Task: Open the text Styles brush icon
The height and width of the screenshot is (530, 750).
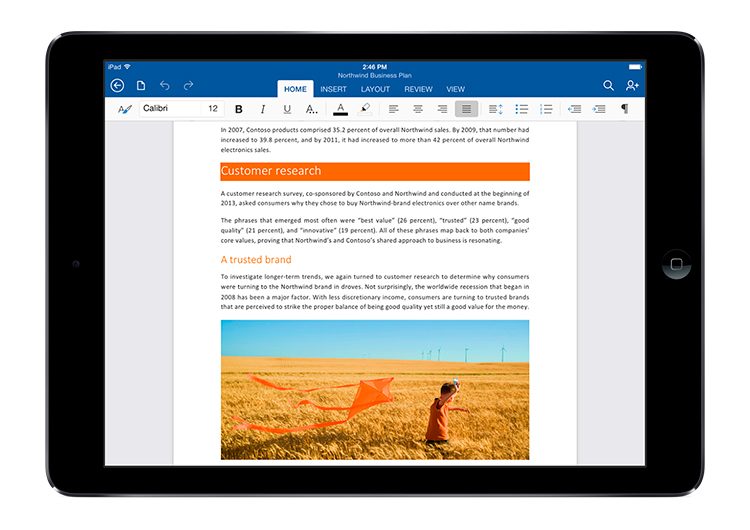Action: point(124,109)
